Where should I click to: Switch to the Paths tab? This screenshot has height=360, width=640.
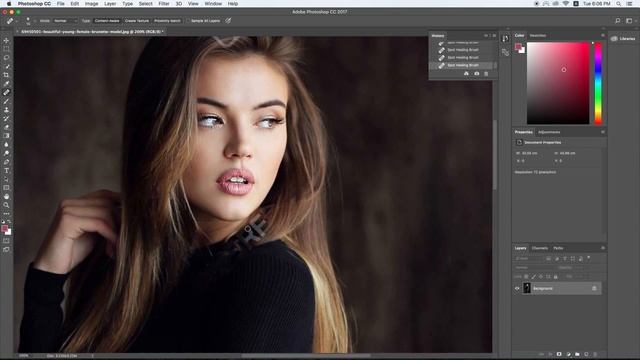click(x=558, y=248)
